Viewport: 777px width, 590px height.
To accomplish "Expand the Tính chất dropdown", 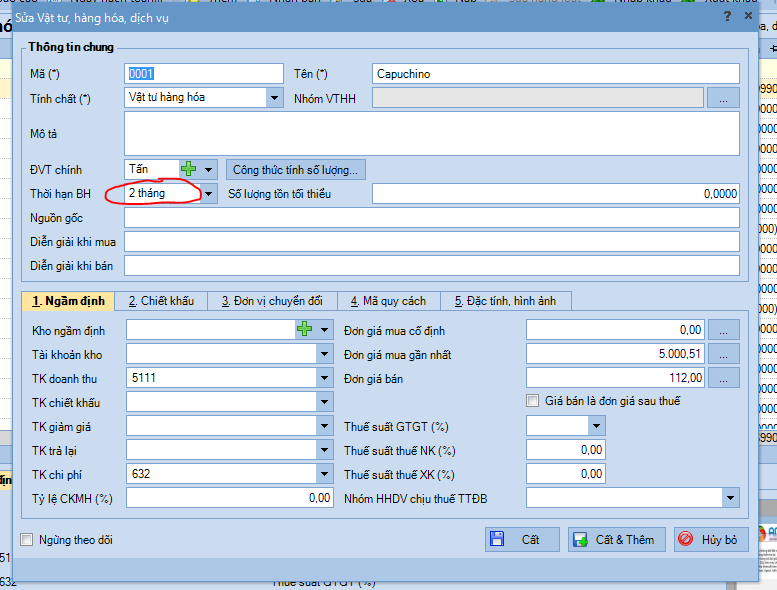I will (274, 98).
